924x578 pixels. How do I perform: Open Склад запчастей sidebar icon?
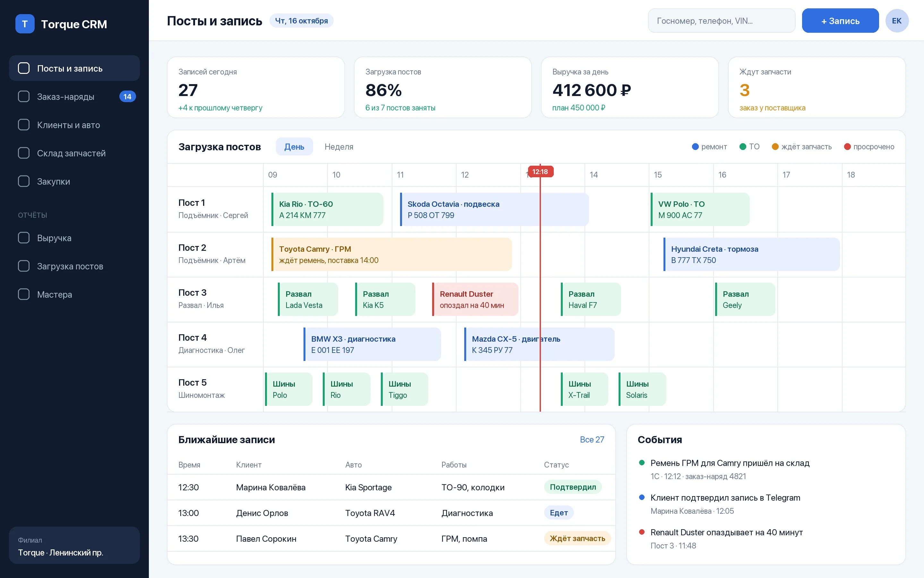pos(24,153)
